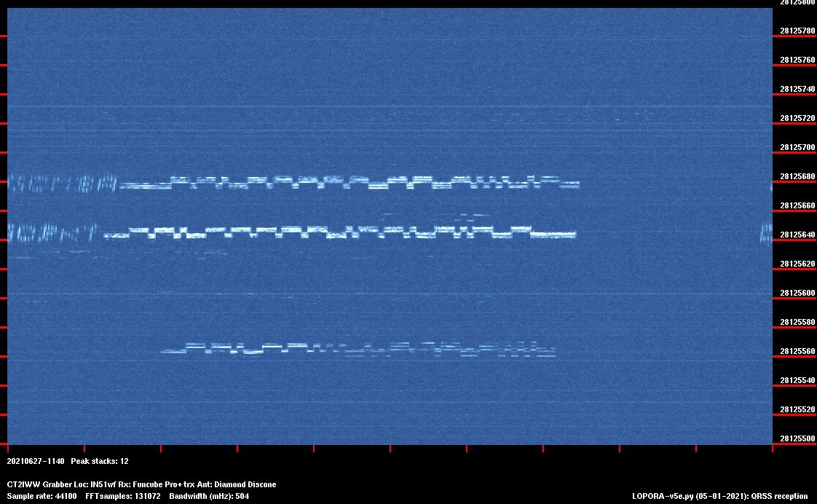Click the 28125620 frequency label
Viewport: 817px width, 504px height.
coord(797,265)
